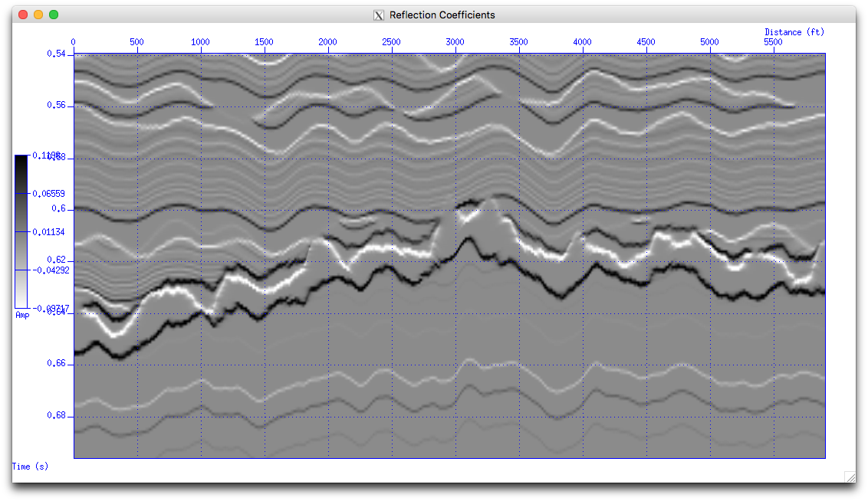This screenshot has height=501, width=868.
Task: Click the 5500 ft distance tick label
Action: [x=773, y=42]
